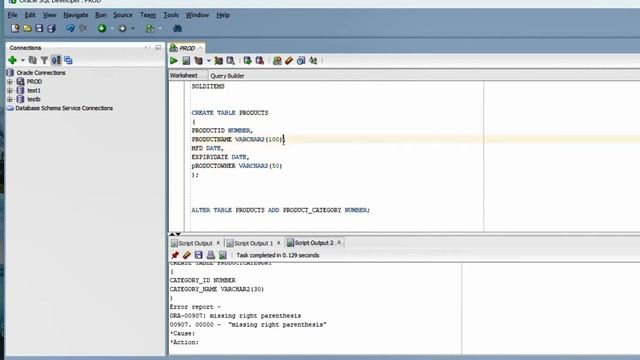Open the Source menu
This screenshot has width=640, height=360.
click(123, 15)
